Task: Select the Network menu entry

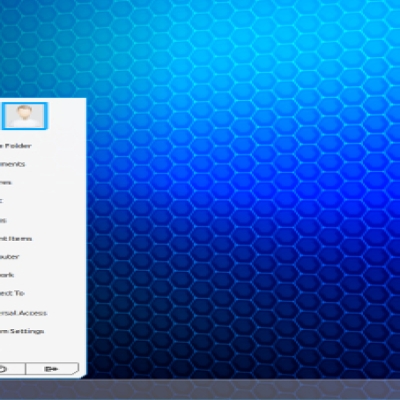Action: point(7,275)
